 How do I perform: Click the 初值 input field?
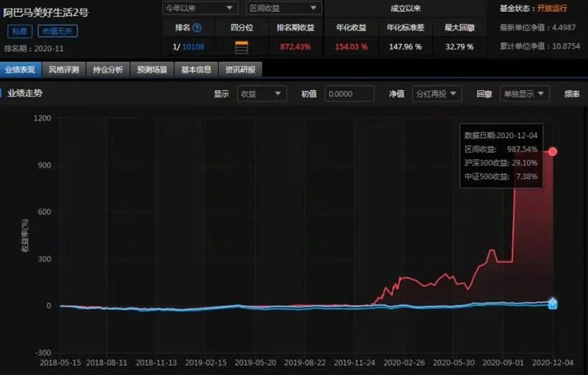349,94
